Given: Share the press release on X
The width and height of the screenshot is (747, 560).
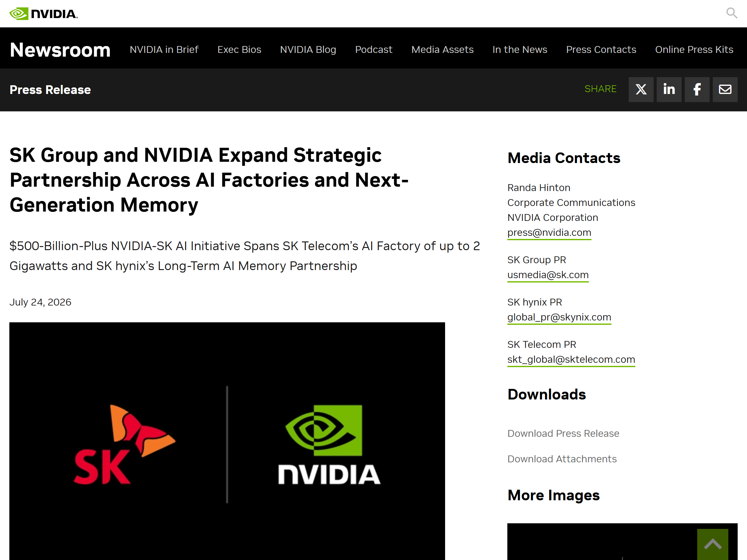Looking at the screenshot, I should click(641, 90).
